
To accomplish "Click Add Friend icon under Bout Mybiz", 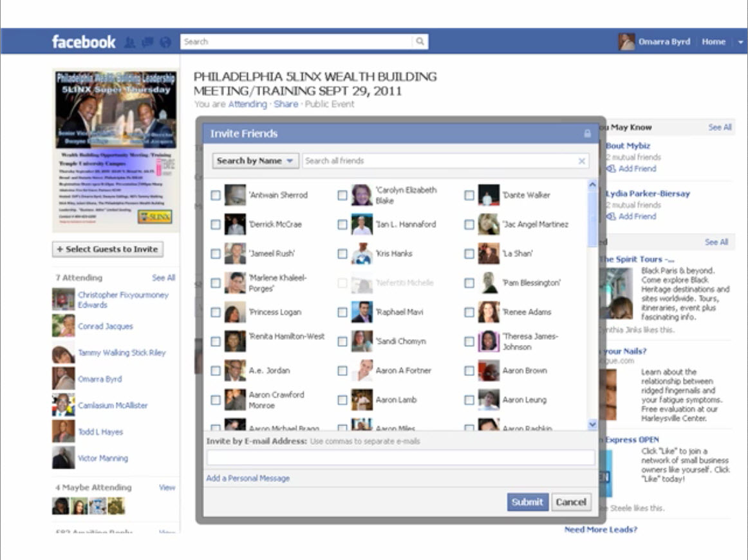I will 611,169.
